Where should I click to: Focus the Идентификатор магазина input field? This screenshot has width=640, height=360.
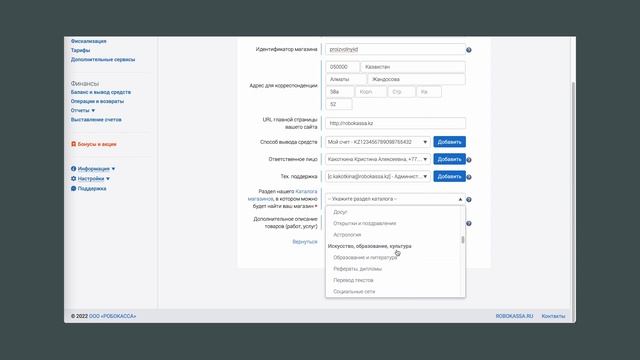point(395,49)
